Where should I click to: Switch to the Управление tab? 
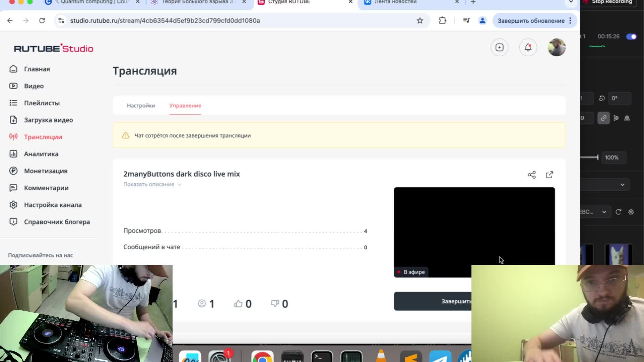point(185,106)
